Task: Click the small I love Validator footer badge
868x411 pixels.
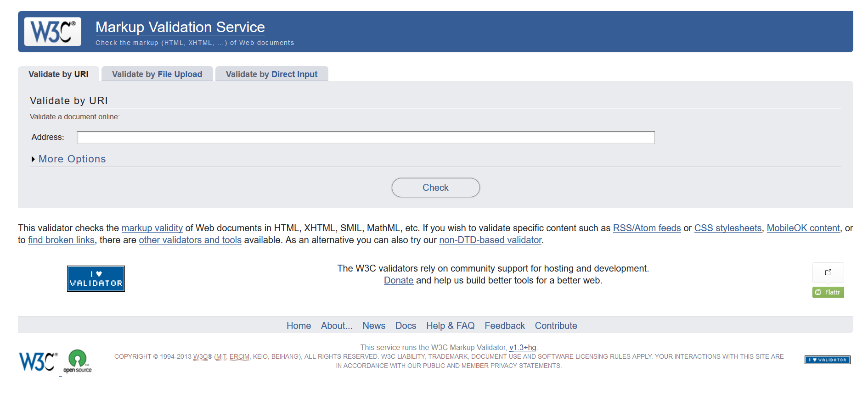Action: click(x=828, y=360)
